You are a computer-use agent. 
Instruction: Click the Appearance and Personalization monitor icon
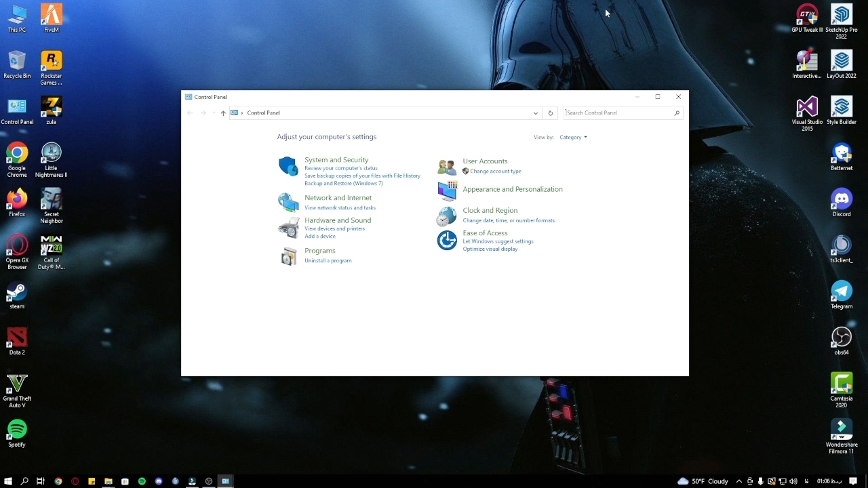click(447, 190)
